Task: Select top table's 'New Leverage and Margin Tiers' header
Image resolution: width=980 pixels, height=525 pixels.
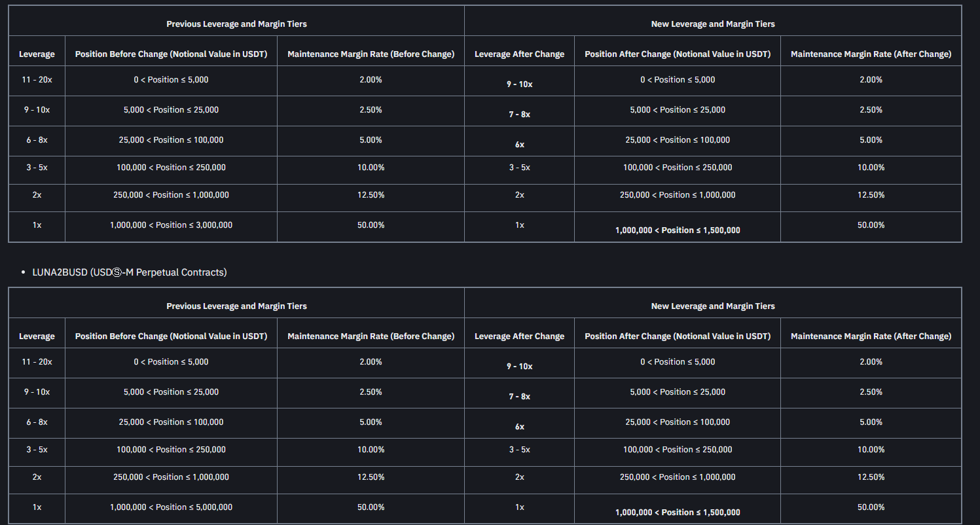Action: point(713,24)
